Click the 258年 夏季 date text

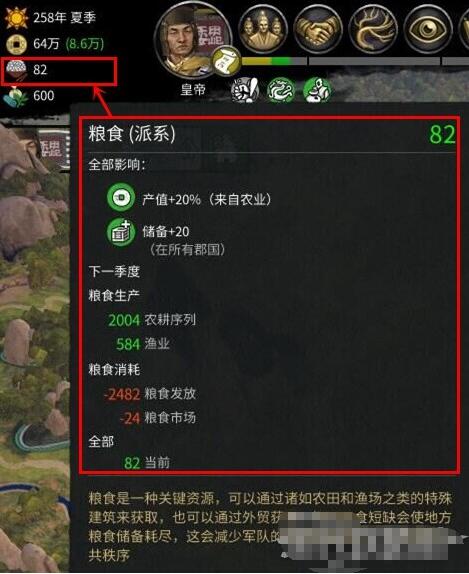[64, 18]
